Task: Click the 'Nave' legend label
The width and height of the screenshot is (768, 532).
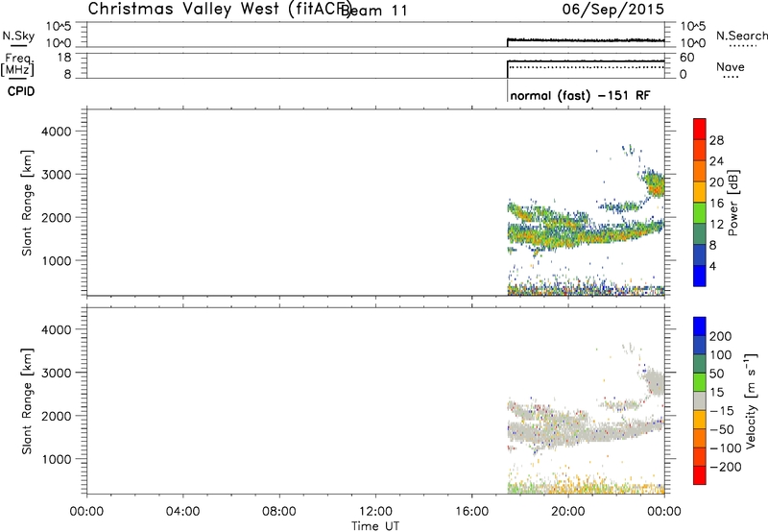Action: [730, 66]
